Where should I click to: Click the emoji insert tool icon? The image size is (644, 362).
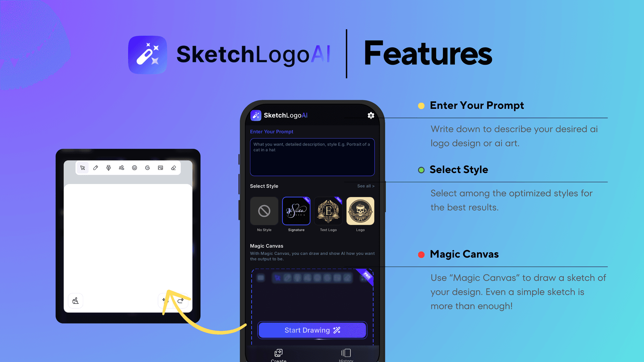point(135,168)
